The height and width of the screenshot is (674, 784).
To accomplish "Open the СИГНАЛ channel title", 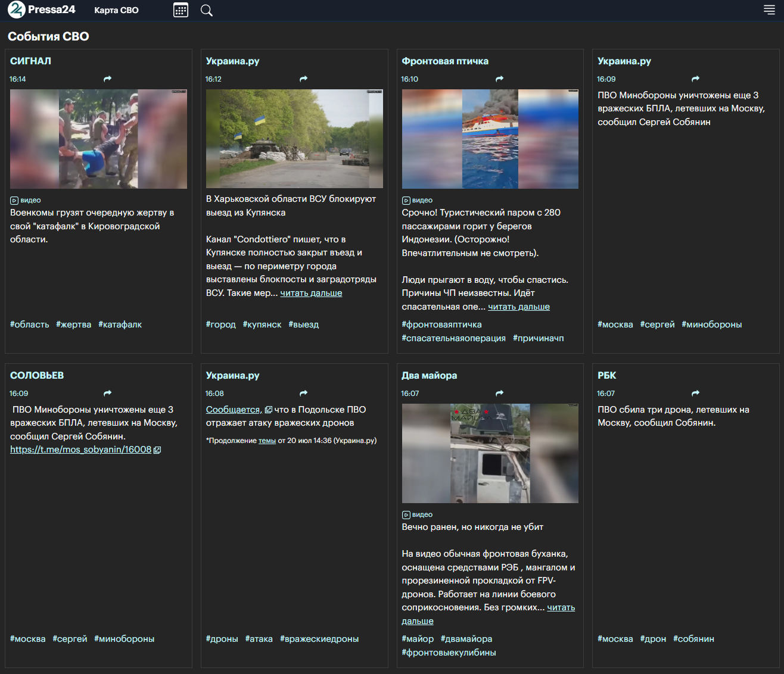I will tap(30, 61).
